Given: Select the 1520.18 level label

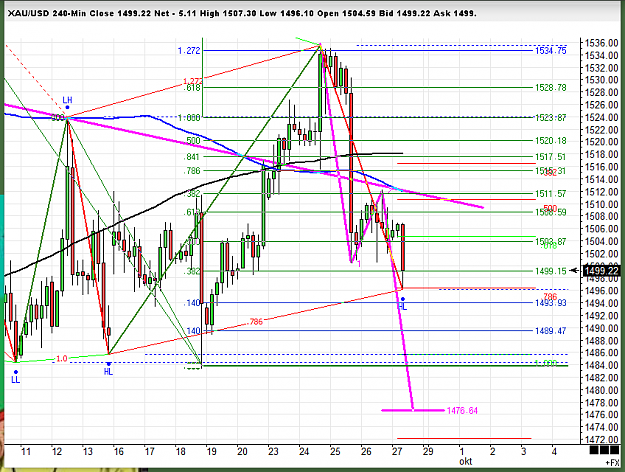Looking at the screenshot, I should (550, 141).
